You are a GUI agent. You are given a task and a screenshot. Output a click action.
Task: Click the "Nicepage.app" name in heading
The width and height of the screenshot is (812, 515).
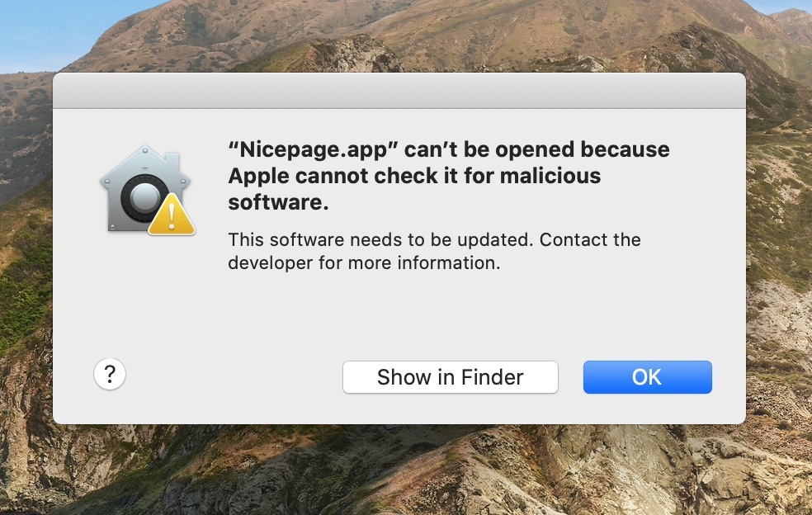(314, 149)
